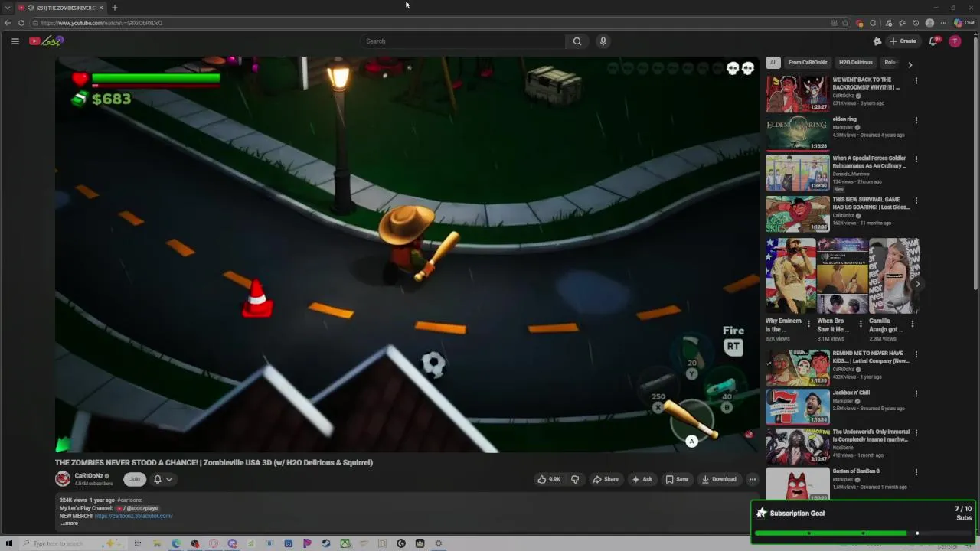This screenshot has height=551, width=980.
Task: Follow the cartoonz 3blackdot merch link
Action: 133,516
